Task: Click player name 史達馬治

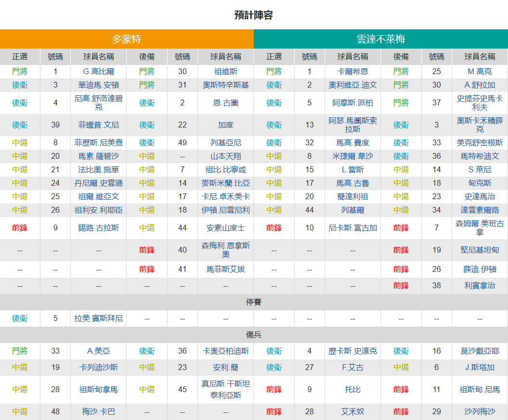Action: tap(480, 196)
